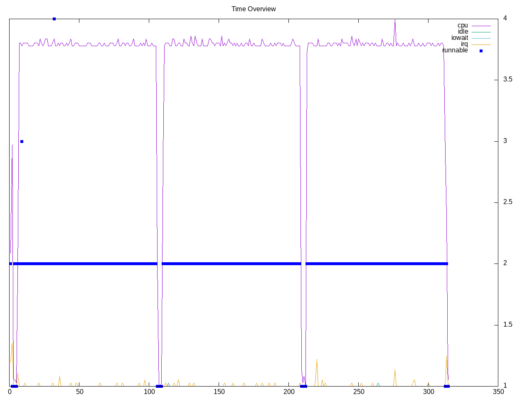Click the "irq" legend entry text
532x399 pixels.
[x=464, y=44]
